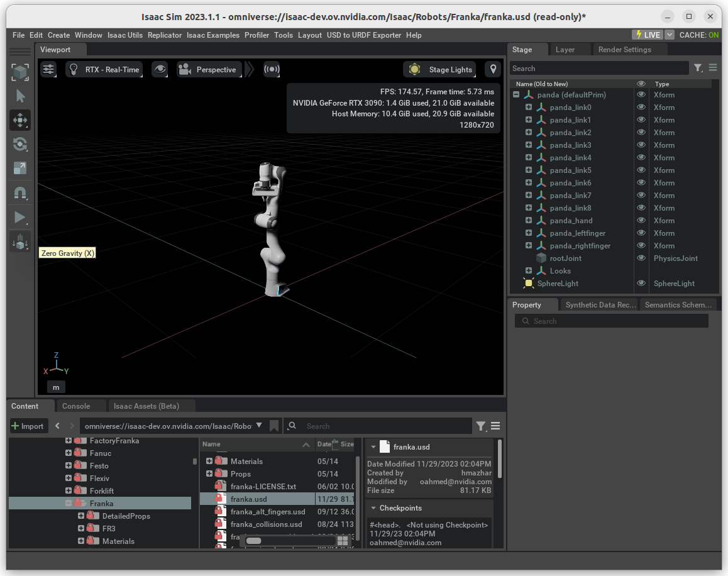Click the LIVE sync lightning button
728x576 pixels.
point(648,35)
